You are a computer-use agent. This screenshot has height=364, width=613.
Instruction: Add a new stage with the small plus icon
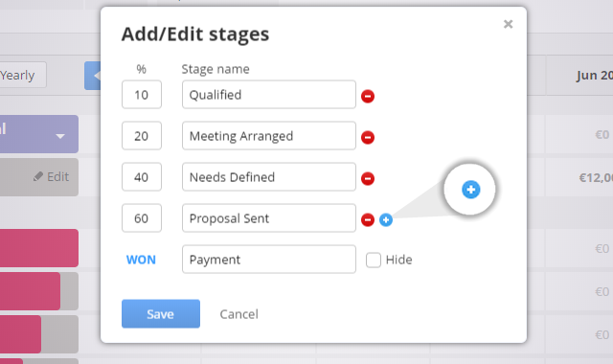click(x=386, y=219)
